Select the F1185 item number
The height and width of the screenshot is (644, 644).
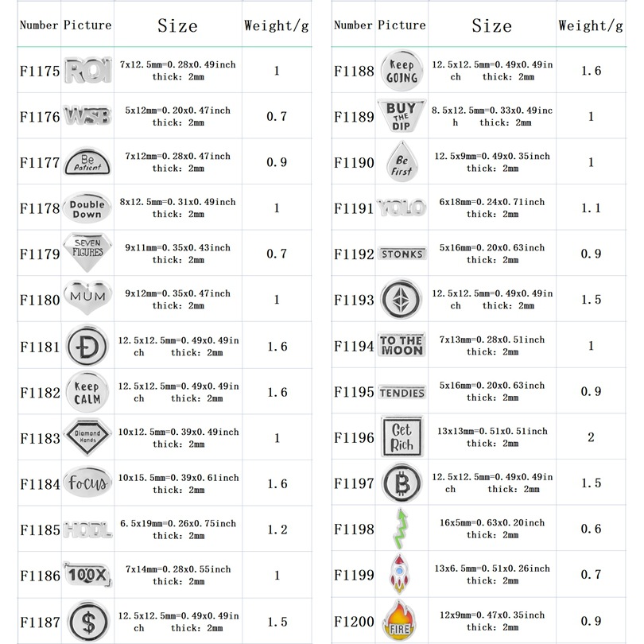pos(40,529)
